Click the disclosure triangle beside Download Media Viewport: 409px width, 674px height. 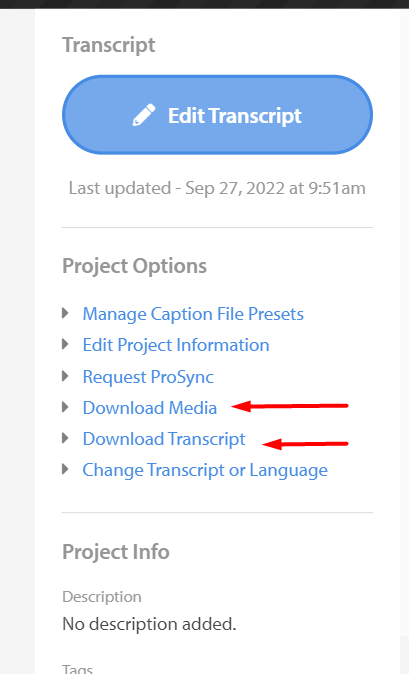[x=65, y=407]
